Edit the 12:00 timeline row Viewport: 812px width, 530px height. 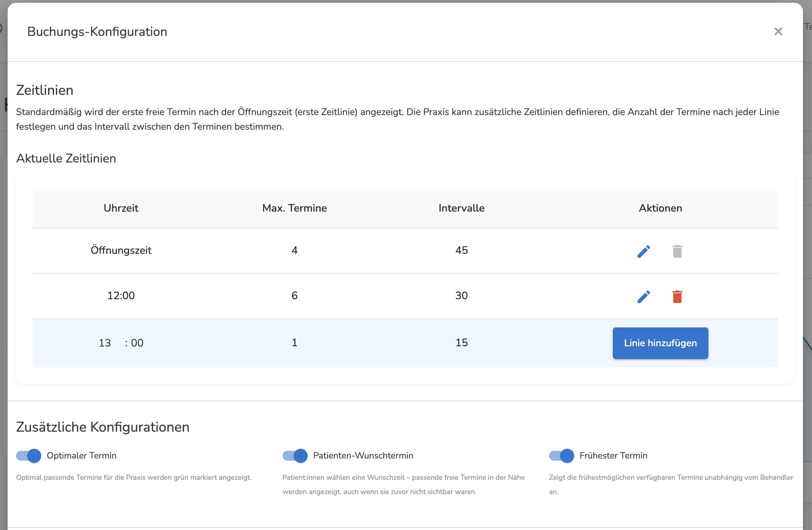644,296
